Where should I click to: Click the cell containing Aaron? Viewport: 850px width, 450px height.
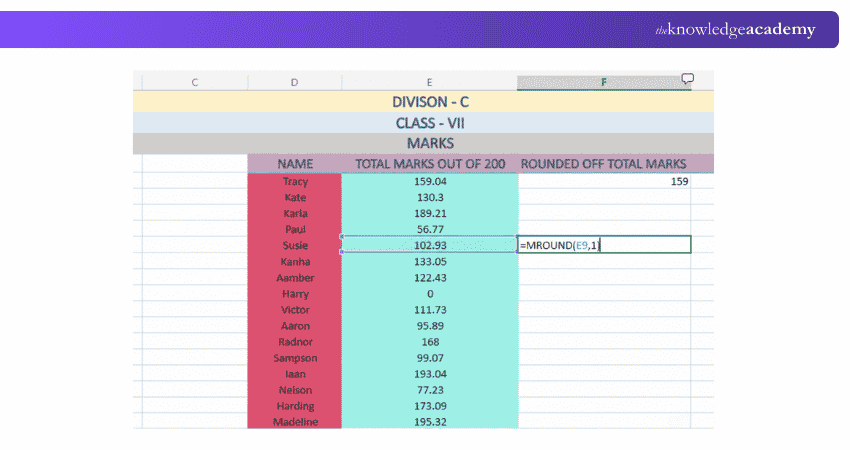[295, 326]
